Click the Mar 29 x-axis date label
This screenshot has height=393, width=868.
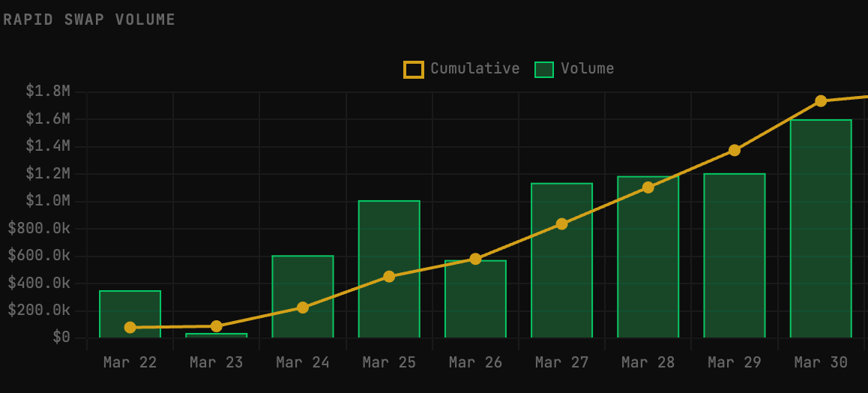point(735,362)
